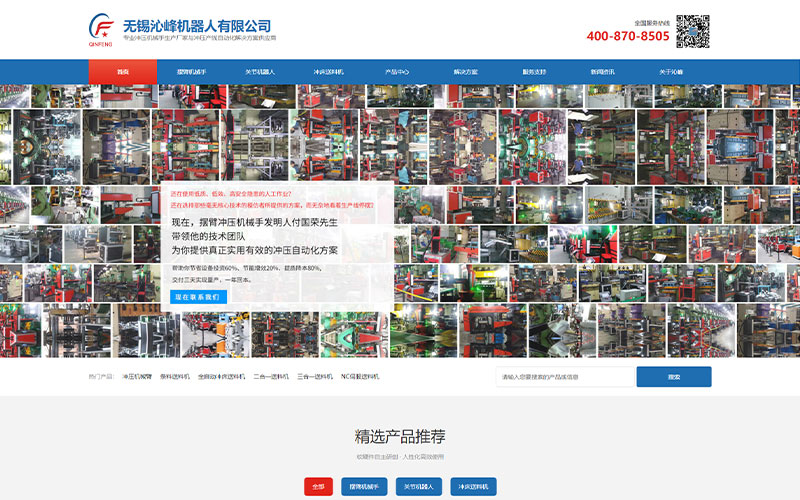Select 冲床送料机 navigation menu item
Image resolution: width=800 pixels, height=500 pixels.
(x=329, y=72)
